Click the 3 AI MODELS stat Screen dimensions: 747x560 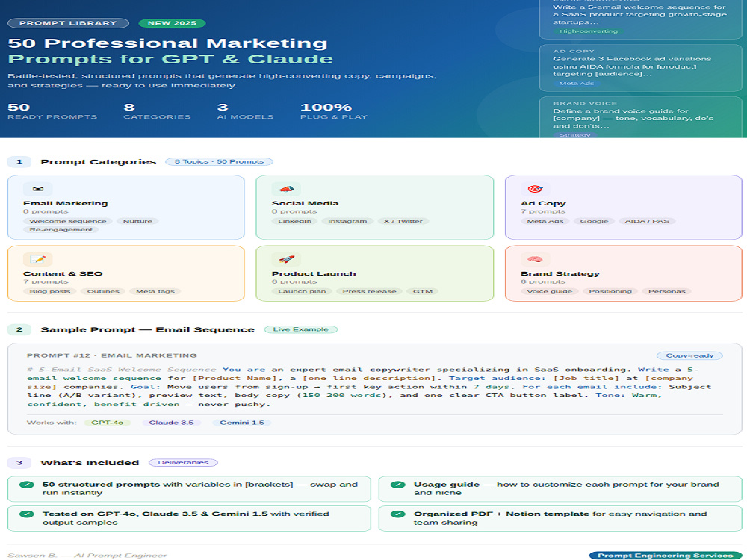[x=245, y=111]
